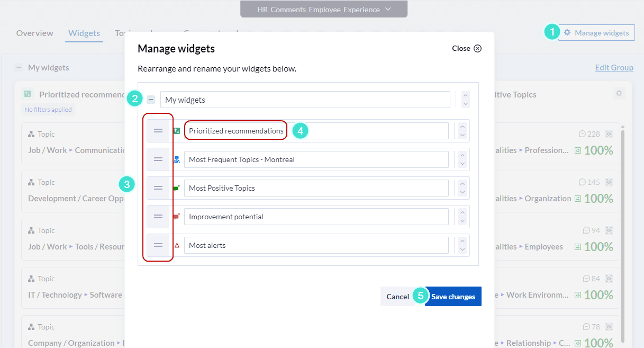Image resolution: width=644 pixels, height=348 pixels.
Task: Move Improvement potential widget up
Action: pyautogui.click(x=462, y=212)
